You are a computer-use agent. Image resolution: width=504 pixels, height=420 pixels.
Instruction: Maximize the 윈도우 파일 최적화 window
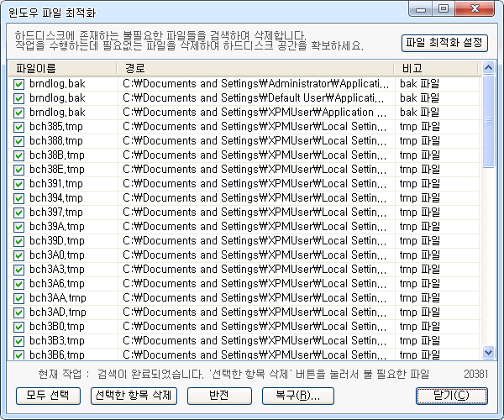444,9
